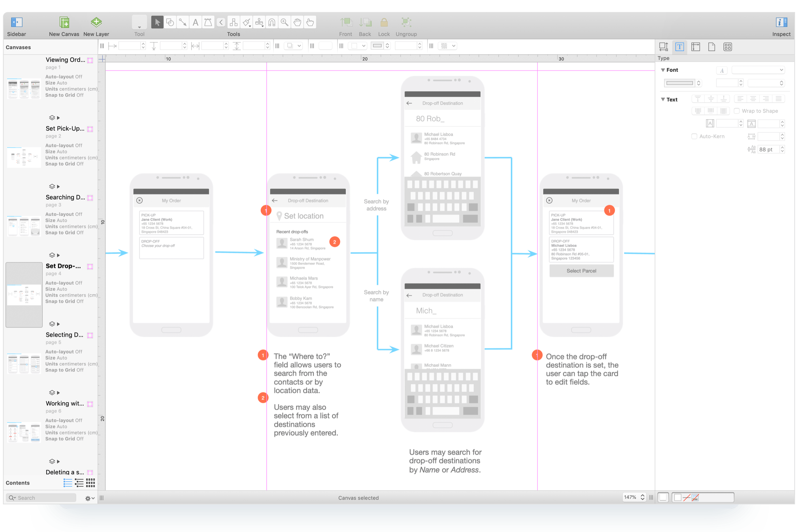Image resolution: width=798 pixels, height=532 pixels.
Task: Select the Rubber Stamp tool
Action: [259, 22]
